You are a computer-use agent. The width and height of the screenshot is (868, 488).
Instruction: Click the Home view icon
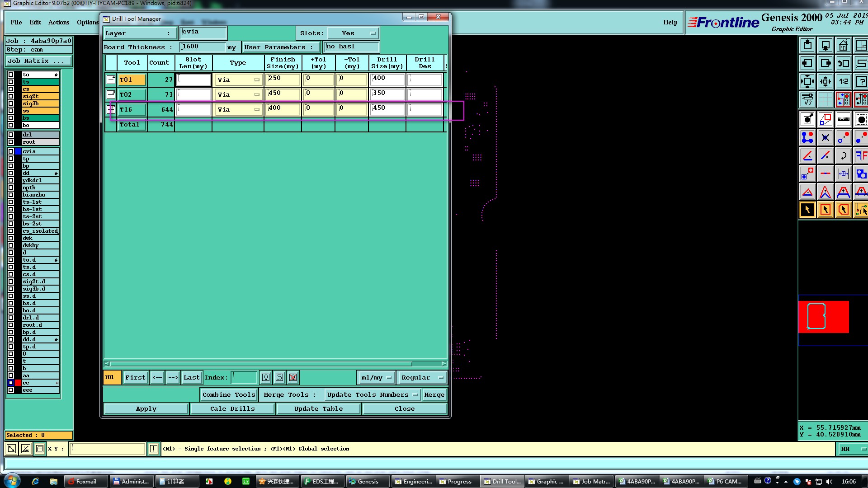tap(843, 46)
